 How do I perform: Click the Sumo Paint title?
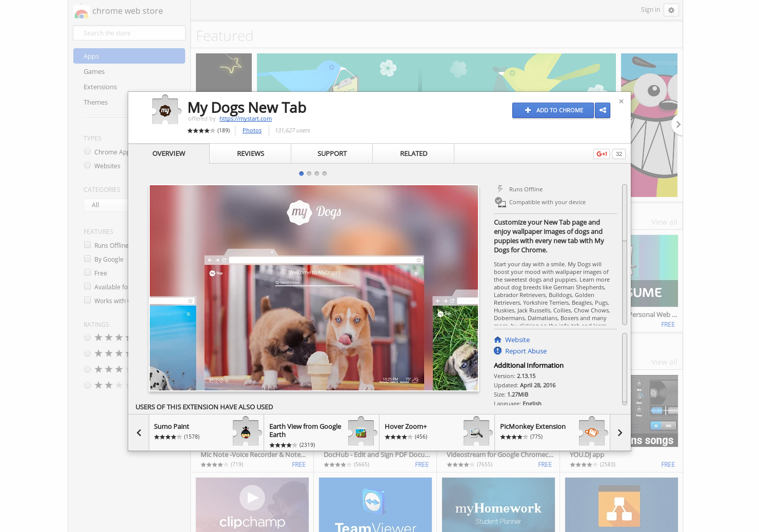[x=171, y=426]
